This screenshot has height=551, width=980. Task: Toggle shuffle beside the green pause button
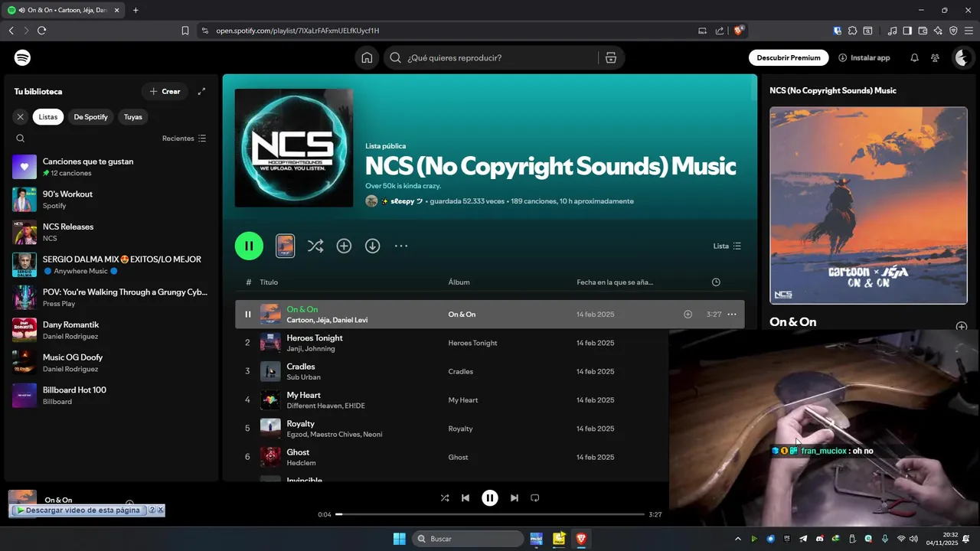[315, 246]
